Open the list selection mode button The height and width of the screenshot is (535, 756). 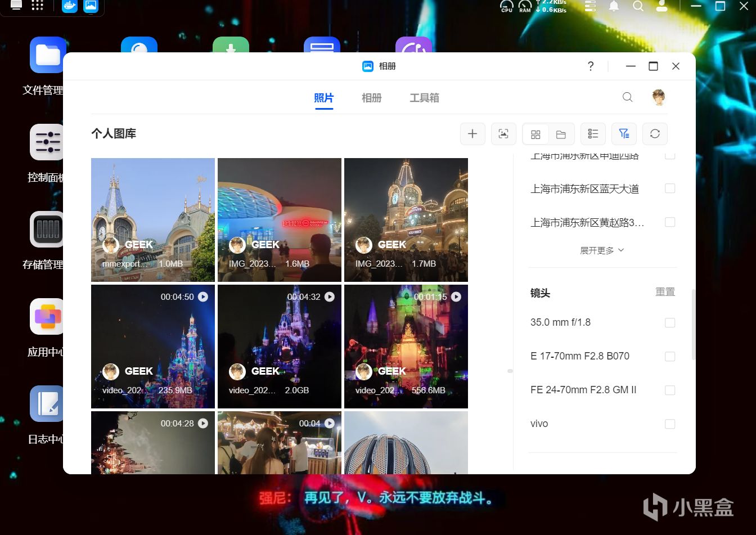coord(593,134)
